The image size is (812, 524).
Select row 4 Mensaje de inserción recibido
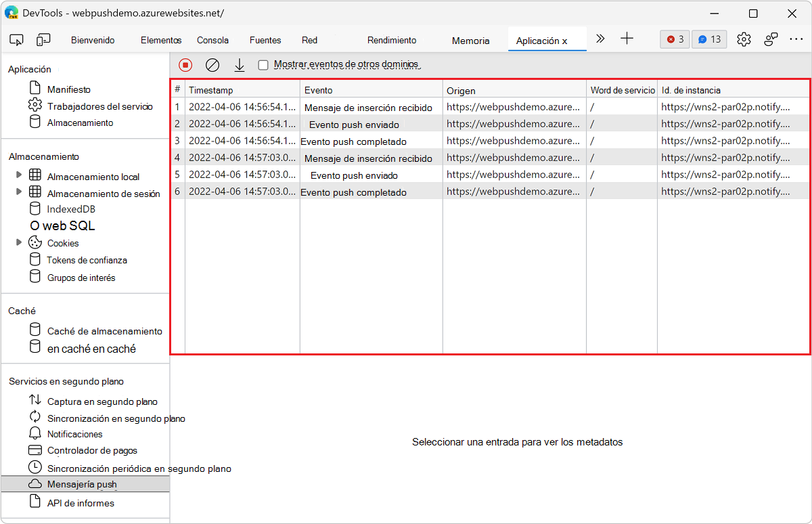click(490, 157)
